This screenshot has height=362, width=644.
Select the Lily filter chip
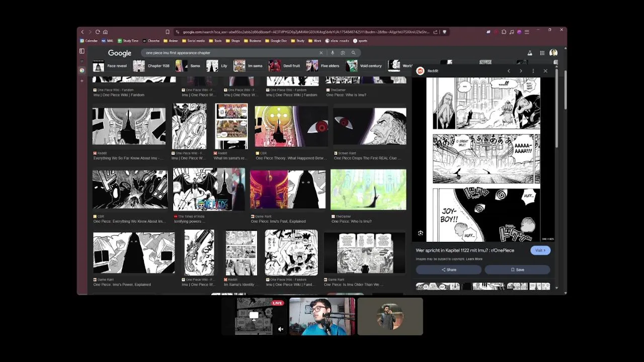[x=217, y=66]
